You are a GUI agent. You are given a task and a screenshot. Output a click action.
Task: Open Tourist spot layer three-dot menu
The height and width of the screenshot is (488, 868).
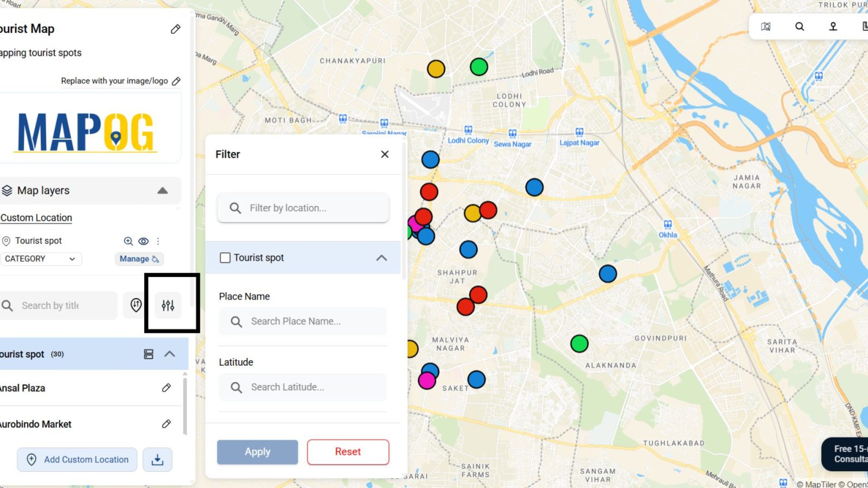tap(158, 241)
